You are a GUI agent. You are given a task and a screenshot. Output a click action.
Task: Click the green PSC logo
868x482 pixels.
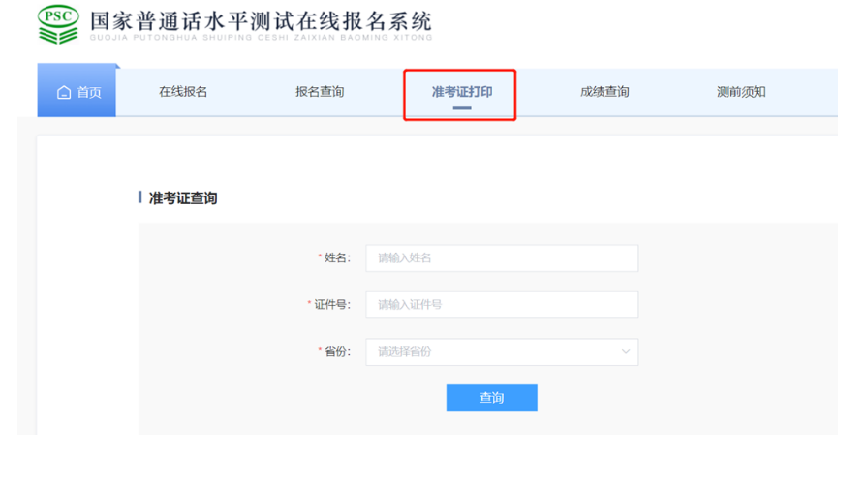[58, 24]
